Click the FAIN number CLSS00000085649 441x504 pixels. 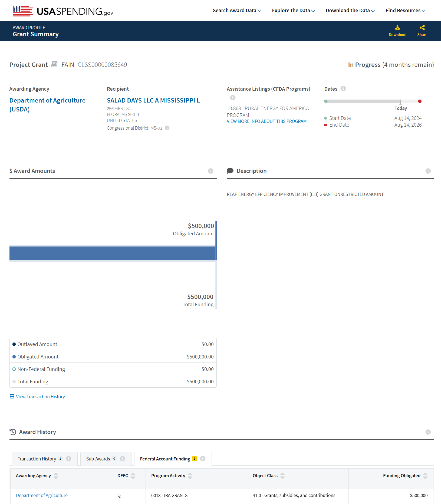pyautogui.click(x=102, y=65)
